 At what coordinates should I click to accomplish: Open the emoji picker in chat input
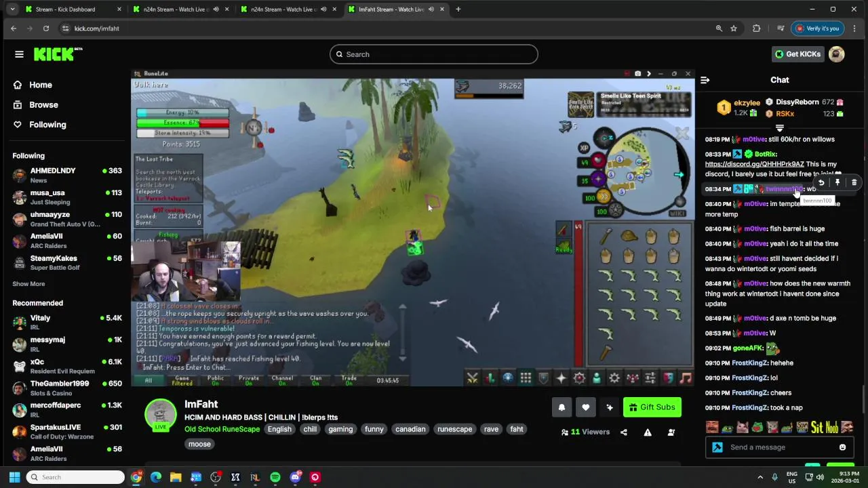[x=842, y=447]
